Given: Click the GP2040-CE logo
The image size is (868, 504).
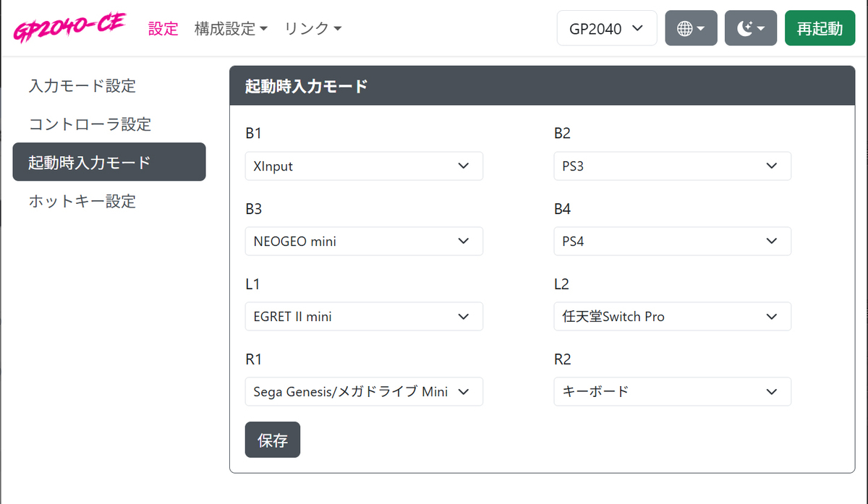Looking at the screenshot, I should (70, 29).
